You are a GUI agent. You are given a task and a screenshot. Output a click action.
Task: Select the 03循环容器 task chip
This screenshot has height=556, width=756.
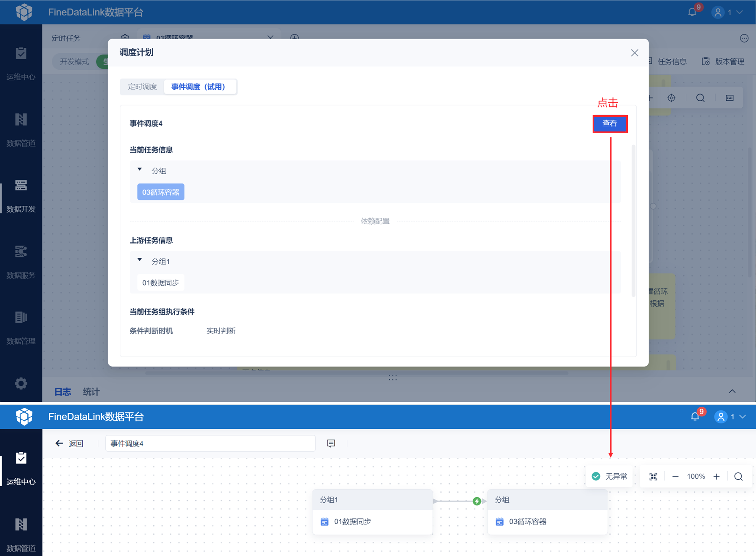pos(160,192)
